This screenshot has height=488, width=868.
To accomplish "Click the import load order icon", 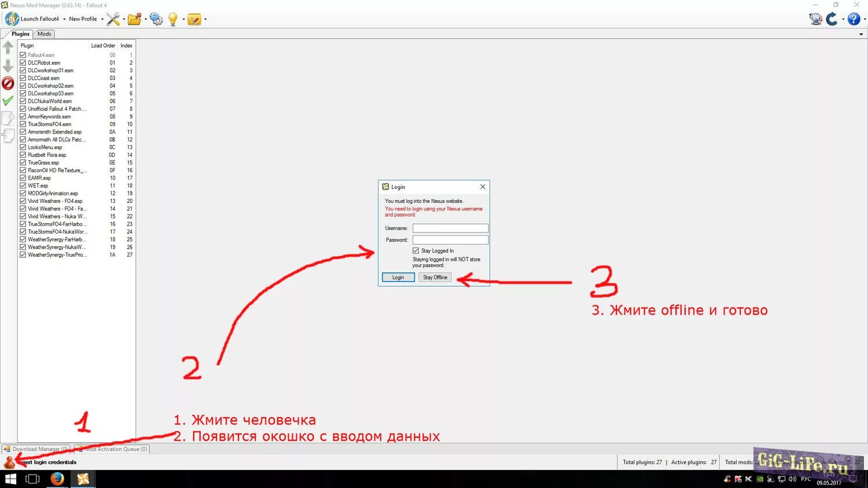I will pos(8,136).
